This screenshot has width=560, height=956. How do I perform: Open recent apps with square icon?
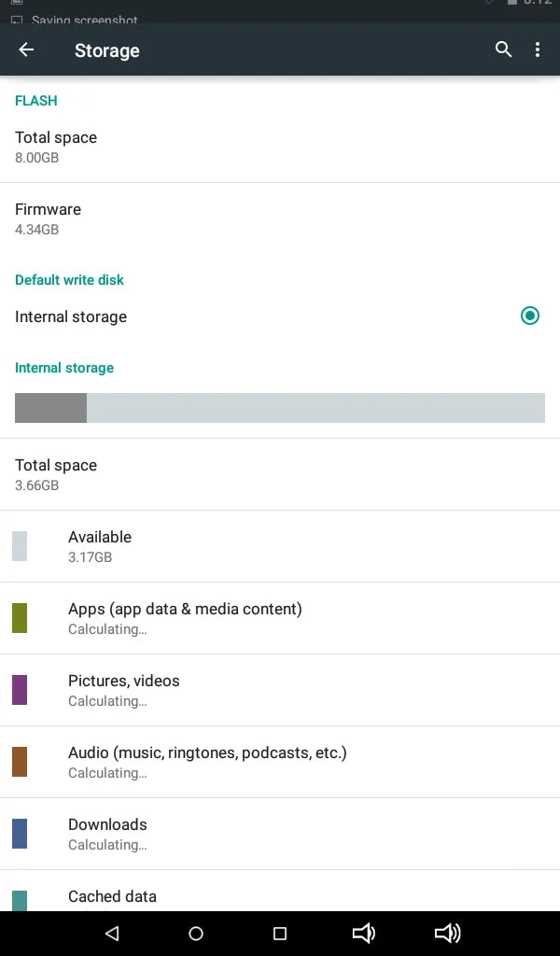pyautogui.click(x=280, y=933)
